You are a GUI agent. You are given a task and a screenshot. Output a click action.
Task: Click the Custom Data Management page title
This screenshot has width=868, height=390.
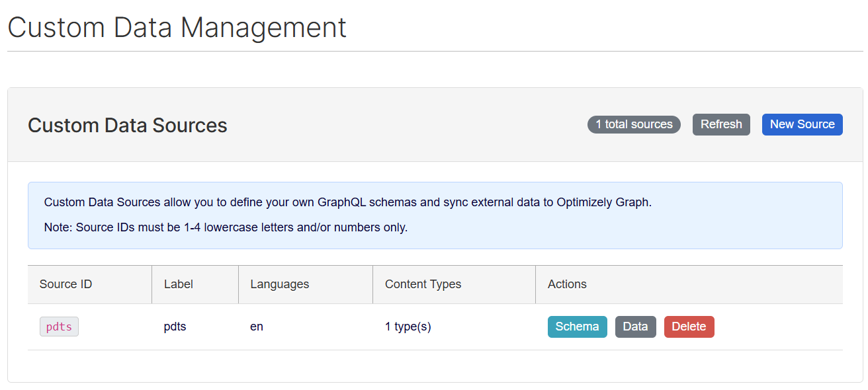[x=177, y=28]
